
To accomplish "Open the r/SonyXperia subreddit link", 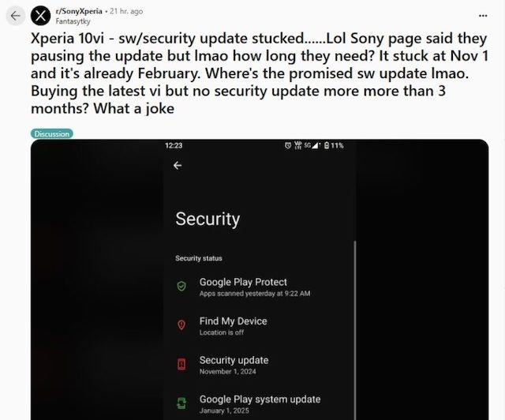I will (x=79, y=11).
